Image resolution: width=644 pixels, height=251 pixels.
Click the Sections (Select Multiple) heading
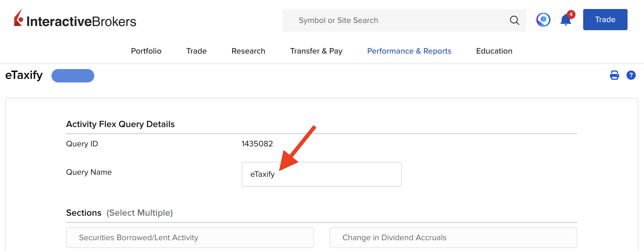pos(120,213)
